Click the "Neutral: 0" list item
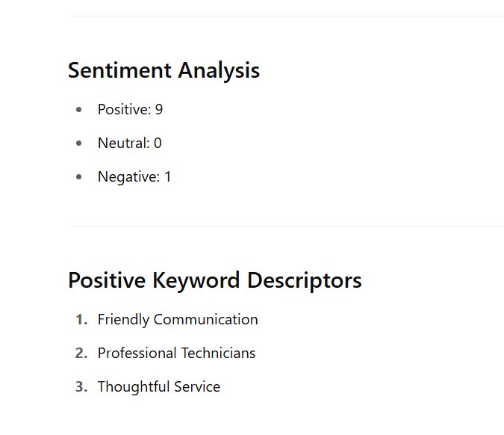 pyautogui.click(x=129, y=144)
